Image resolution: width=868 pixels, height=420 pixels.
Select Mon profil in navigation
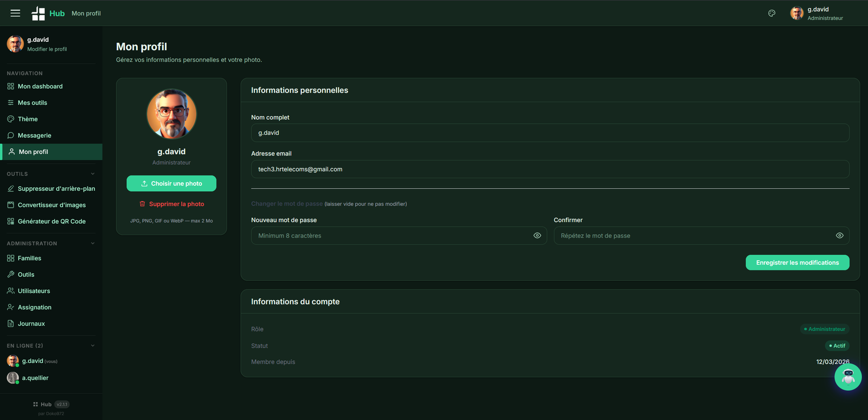(52, 152)
